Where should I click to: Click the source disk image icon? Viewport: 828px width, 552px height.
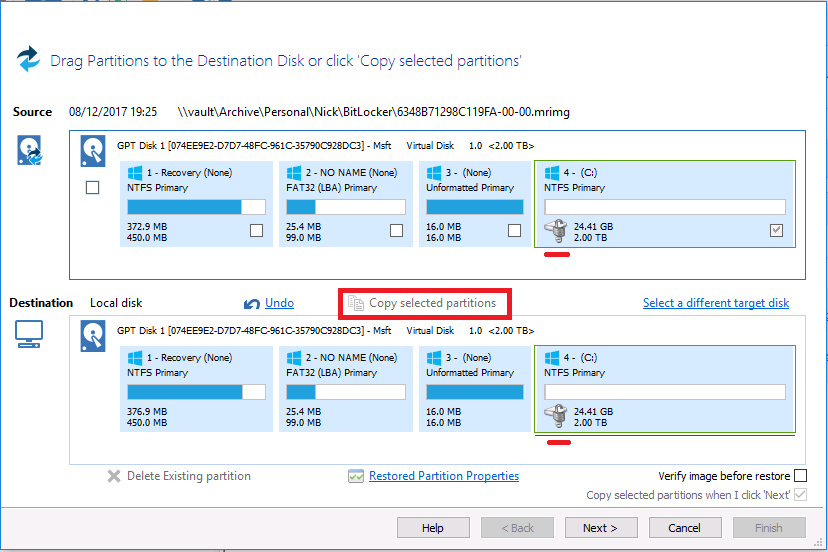click(x=29, y=149)
